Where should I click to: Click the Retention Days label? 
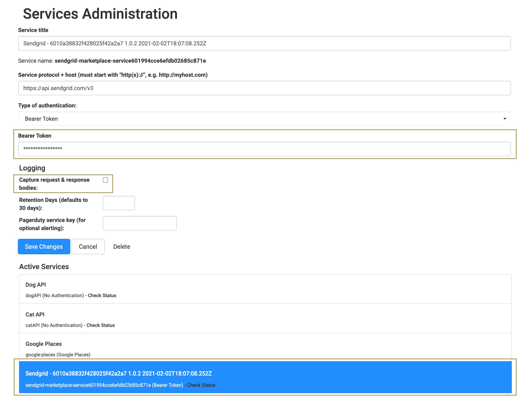tap(53, 204)
